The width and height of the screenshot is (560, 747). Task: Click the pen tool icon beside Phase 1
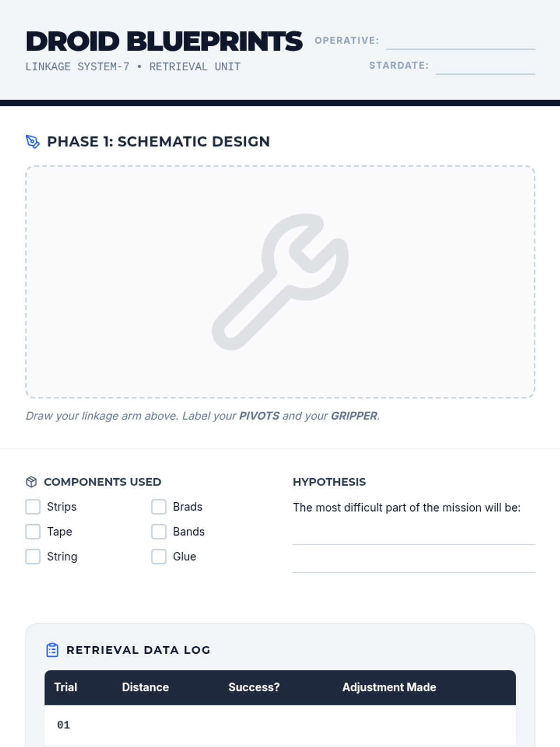pyautogui.click(x=33, y=141)
